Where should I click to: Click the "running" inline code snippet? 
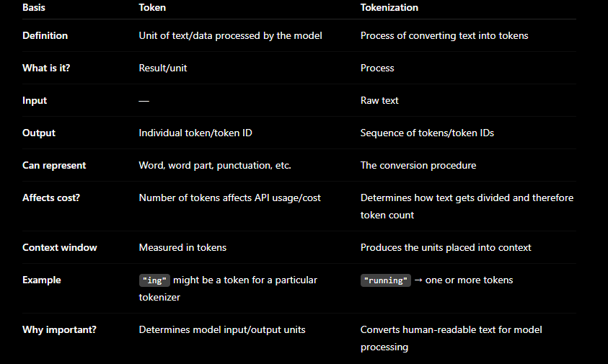pyautogui.click(x=385, y=280)
